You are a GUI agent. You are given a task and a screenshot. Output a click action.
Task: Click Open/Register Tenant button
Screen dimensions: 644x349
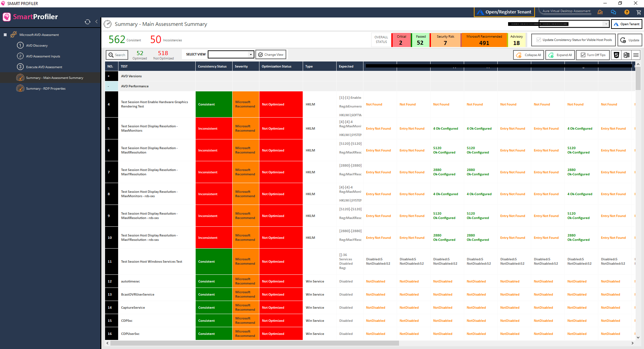point(504,12)
